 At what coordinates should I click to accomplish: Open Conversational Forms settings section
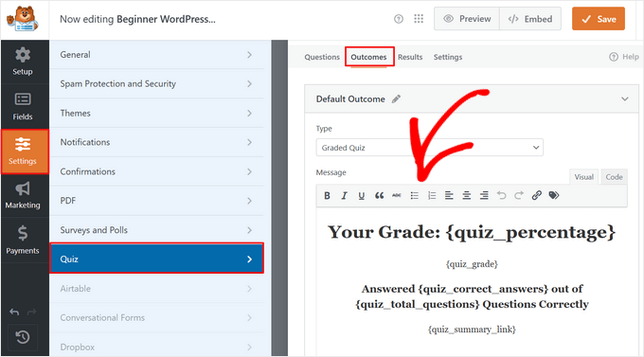[x=156, y=318]
